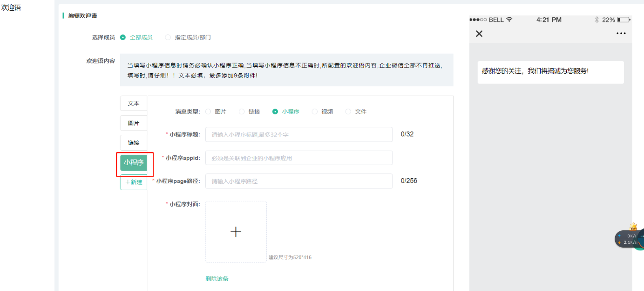Open the highlighted 小程序 side tab
The width and height of the screenshot is (644, 291).
coord(134,162)
